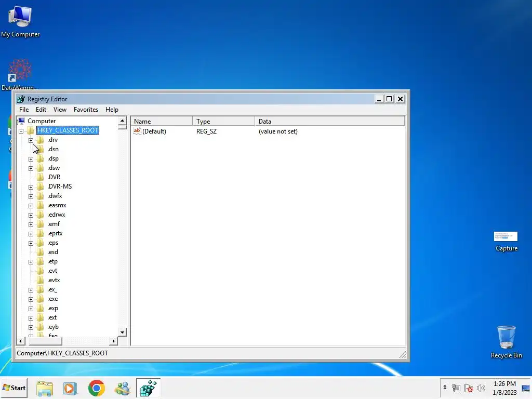Open the Start menu
This screenshot has height=399, width=532.
(14, 388)
